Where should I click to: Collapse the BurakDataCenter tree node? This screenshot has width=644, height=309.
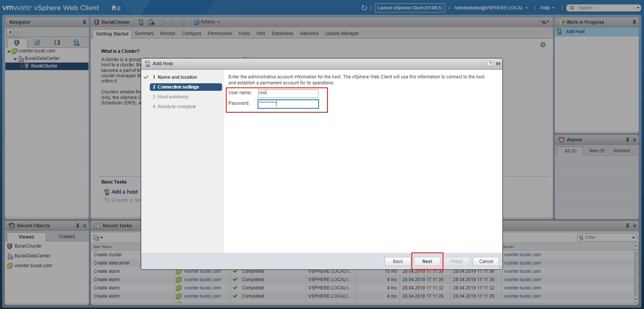[x=15, y=59]
